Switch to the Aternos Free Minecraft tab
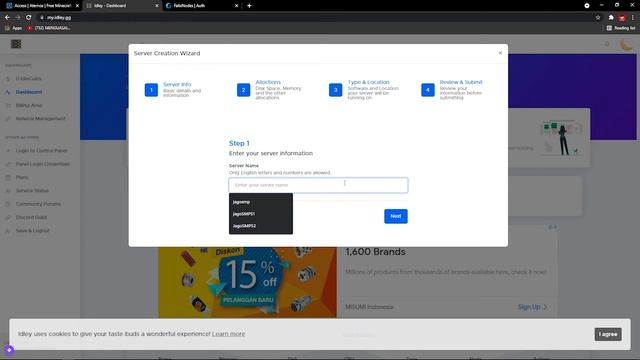Image resolution: width=640 pixels, height=360 pixels. pos(42,6)
